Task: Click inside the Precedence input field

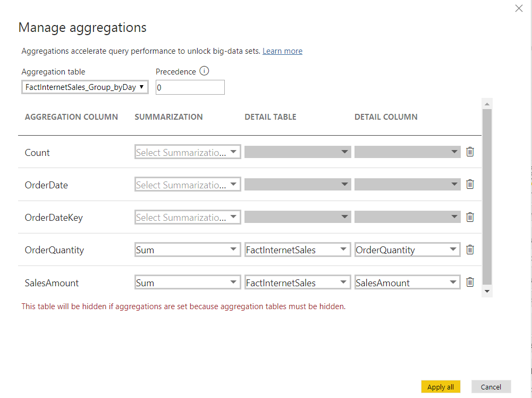Action: click(x=190, y=87)
